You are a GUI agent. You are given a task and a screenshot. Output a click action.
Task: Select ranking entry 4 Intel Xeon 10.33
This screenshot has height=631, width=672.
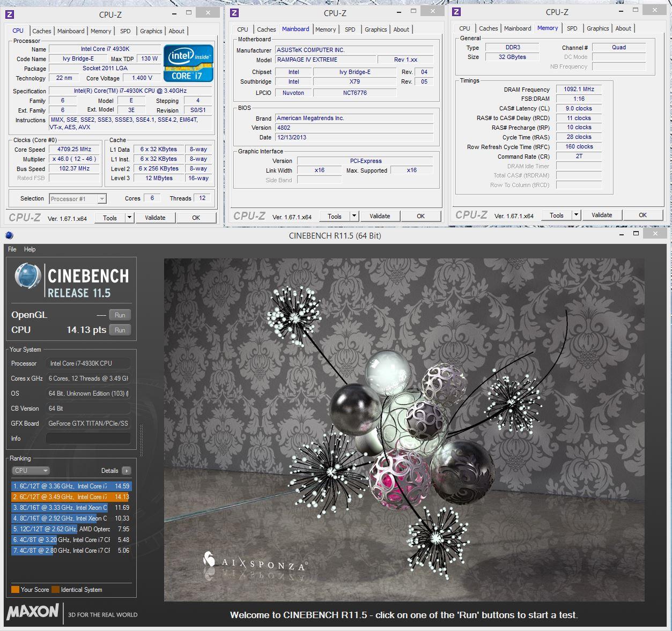pyautogui.click(x=71, y=518)
